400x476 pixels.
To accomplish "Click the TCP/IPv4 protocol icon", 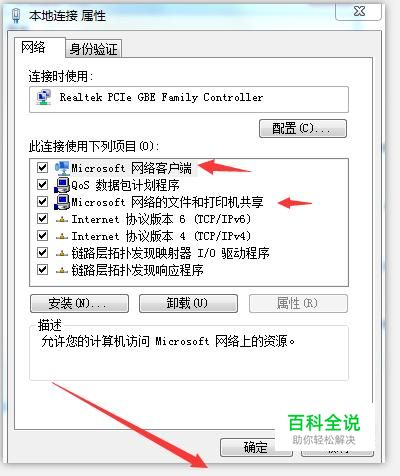I will [62, 237].
